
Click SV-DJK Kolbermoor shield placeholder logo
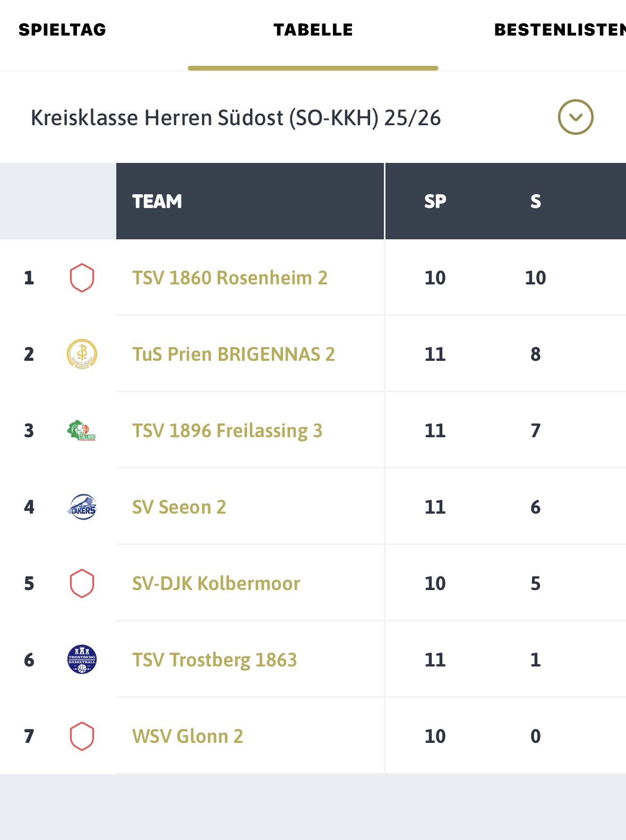click(x=82, y=583)
